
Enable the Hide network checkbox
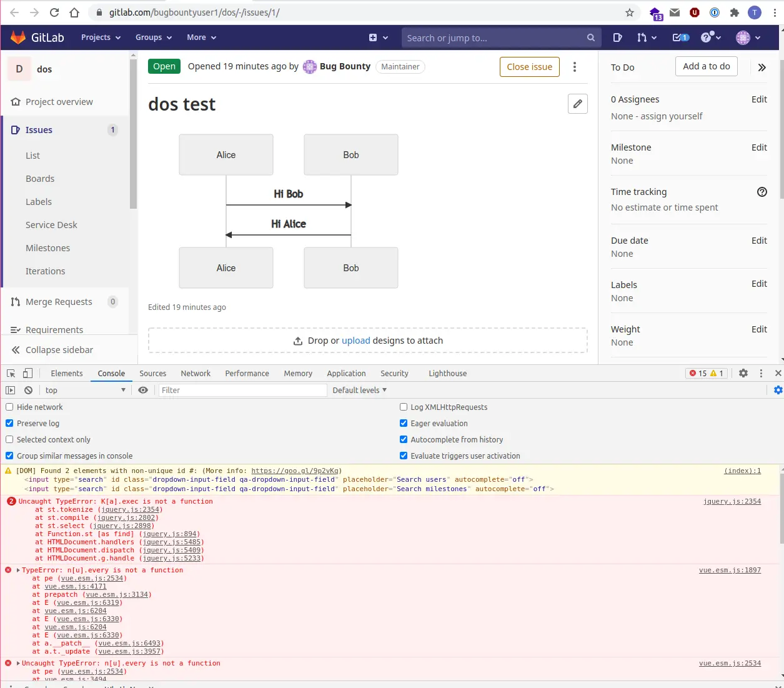point(9,407)
